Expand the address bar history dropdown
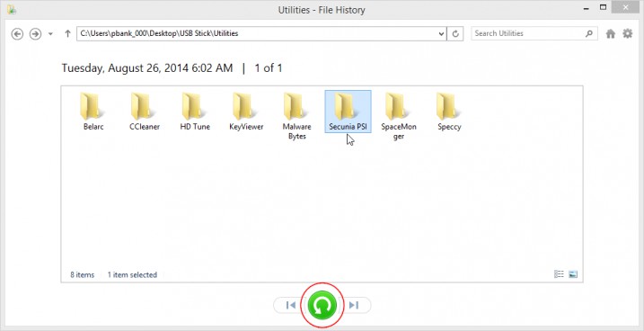 (x=442, y=33)
